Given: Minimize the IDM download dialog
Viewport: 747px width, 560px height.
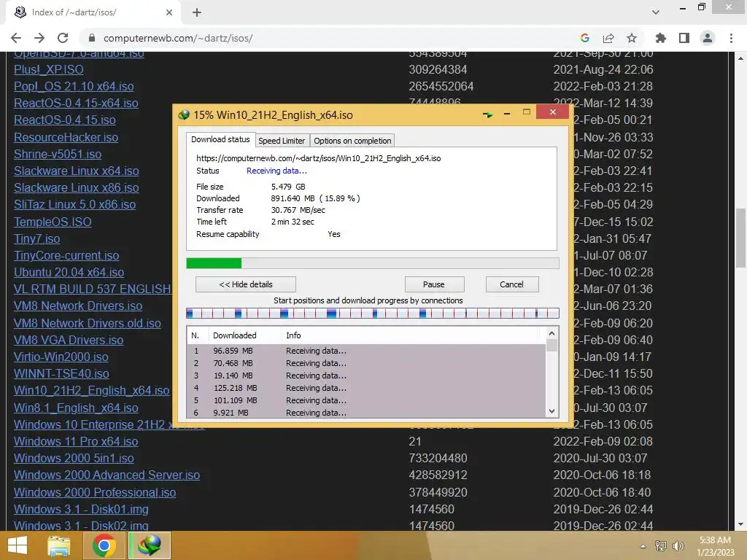Looking at the screenshot, I should coord(507,114).
